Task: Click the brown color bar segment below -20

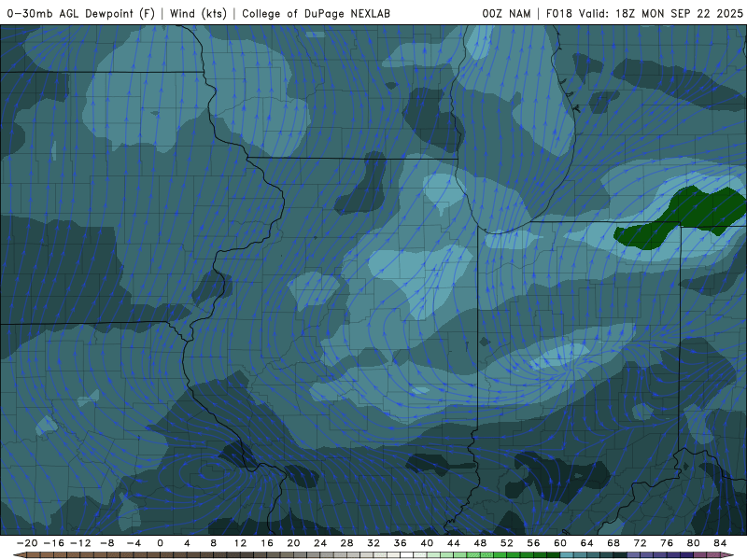Action: tap(34, 554)
